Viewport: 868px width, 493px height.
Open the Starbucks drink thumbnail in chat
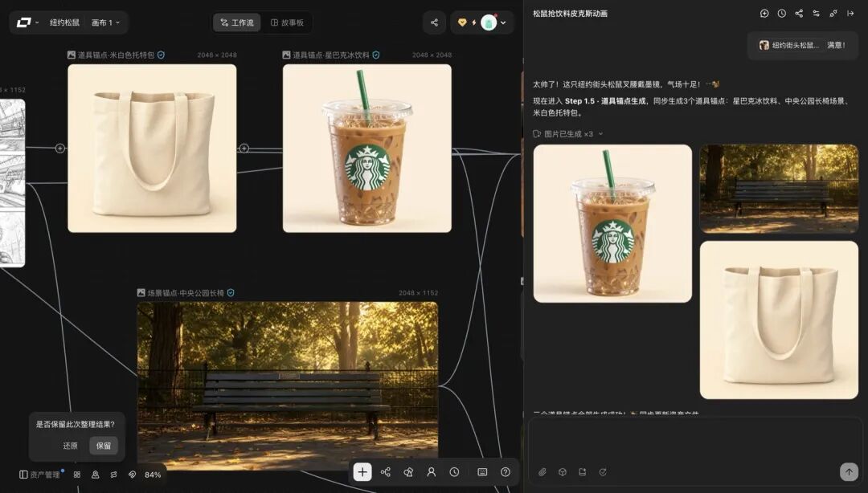612,223
